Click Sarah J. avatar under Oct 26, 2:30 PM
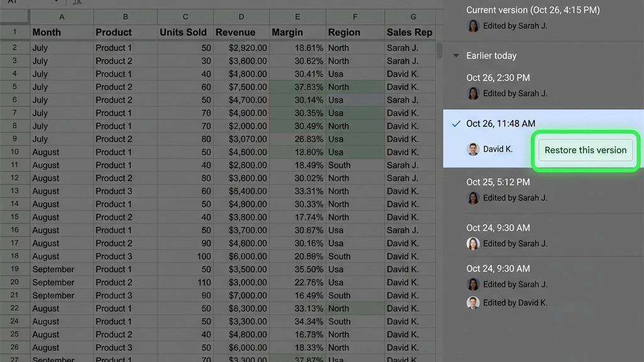 click(473, 94)
